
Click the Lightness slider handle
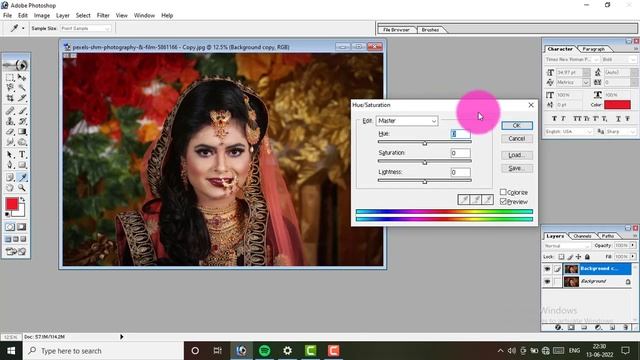(425, 182)
